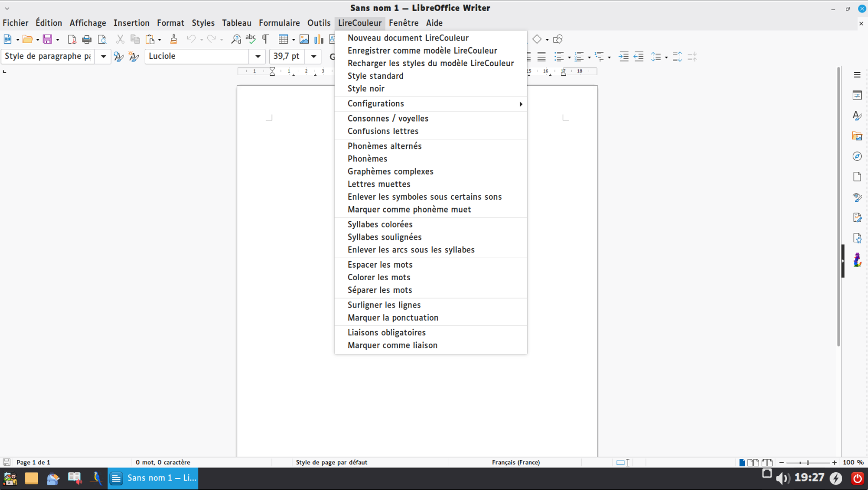Viewport: 868px width, 490px height.
Task: Click the Sans nom 1 taskbar entry
Action: (153, 478)
